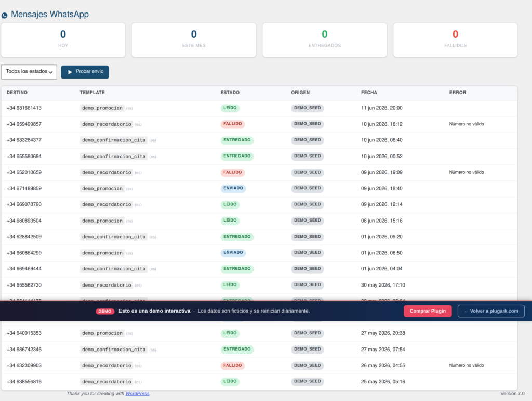Click the red DEMO badge in banner
Screen dimensions: 532x401
pos(105,311)
